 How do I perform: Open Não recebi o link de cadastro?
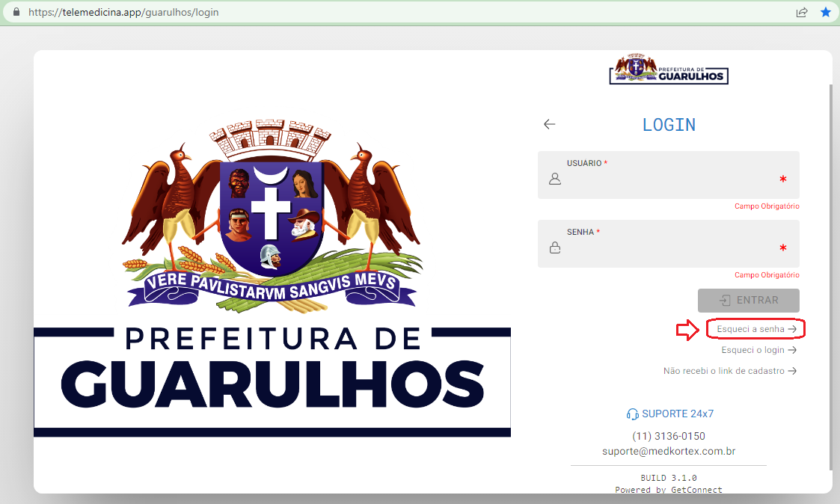pos(729,371)
